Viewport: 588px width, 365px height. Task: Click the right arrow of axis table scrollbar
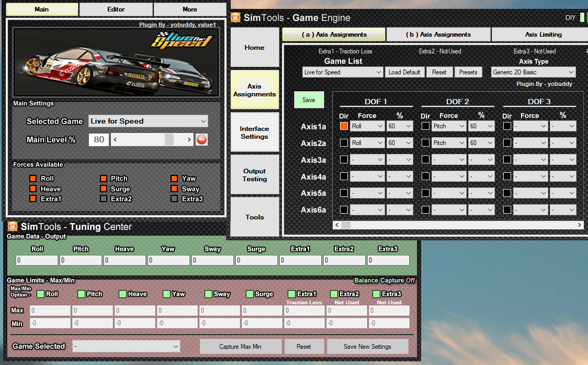click(x=580, y=225)
